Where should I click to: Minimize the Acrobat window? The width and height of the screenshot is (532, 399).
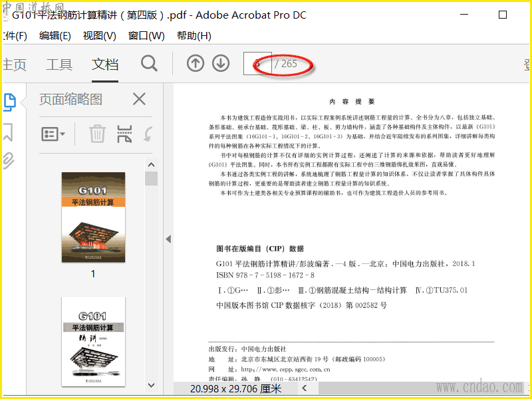point(464,15)
